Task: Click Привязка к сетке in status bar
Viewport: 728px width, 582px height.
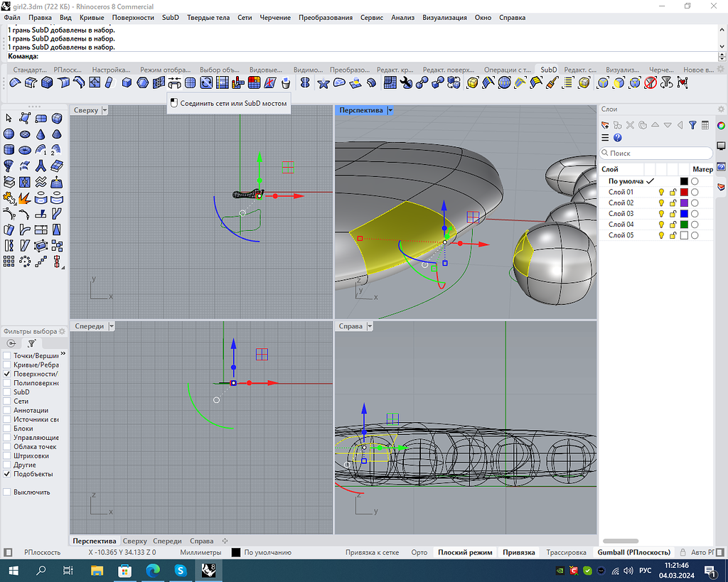Action: (372, 552)
